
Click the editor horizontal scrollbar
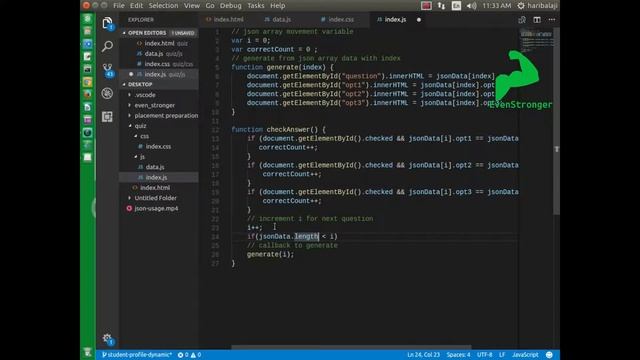pos(351,347)
